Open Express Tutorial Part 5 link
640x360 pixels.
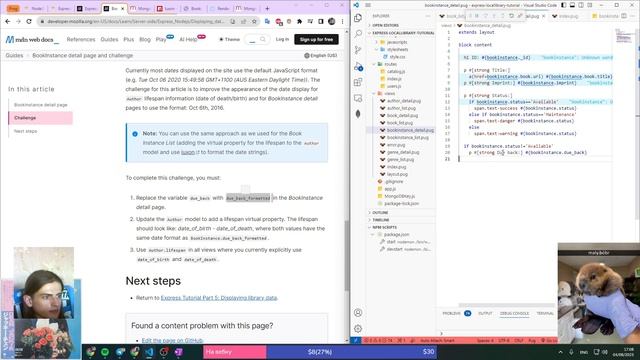click(219, 298)
